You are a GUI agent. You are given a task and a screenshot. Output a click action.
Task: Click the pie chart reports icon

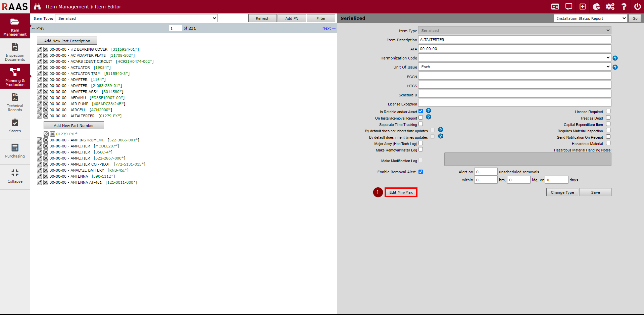596,7
